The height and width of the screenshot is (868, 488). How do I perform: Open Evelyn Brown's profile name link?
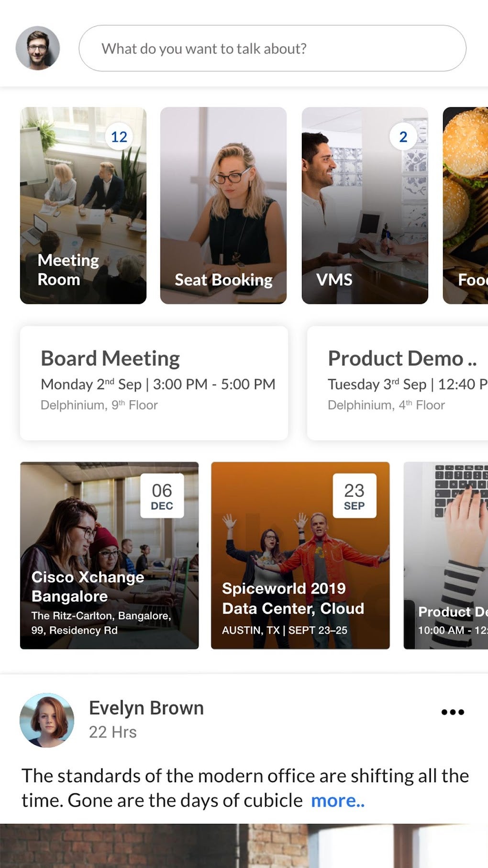click(x=146, y=708)
